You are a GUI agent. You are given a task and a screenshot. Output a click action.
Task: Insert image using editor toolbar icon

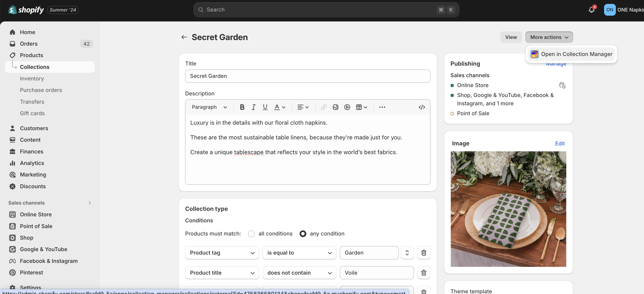(x=335, y=107)
